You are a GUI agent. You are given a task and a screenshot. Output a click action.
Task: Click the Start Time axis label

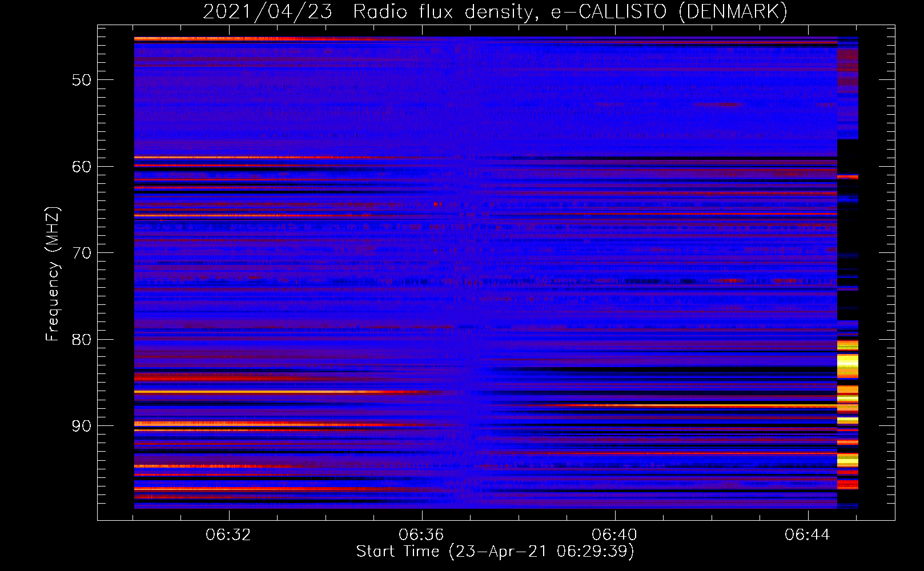pyautogui.click(x=495, y=552)
